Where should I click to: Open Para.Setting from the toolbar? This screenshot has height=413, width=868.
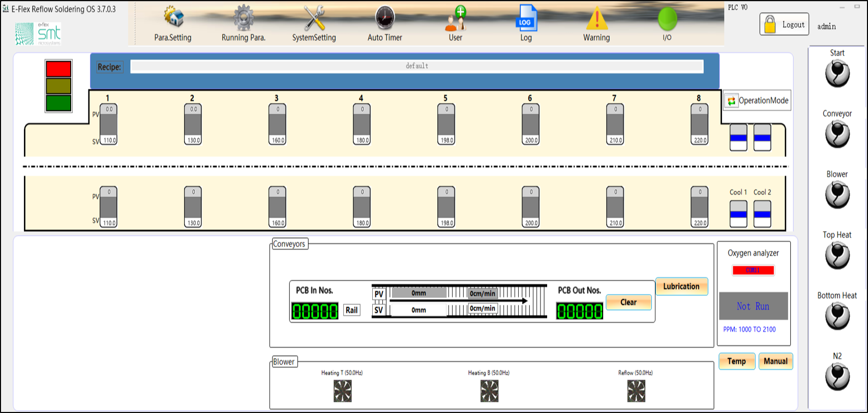(x=173, y=24)
